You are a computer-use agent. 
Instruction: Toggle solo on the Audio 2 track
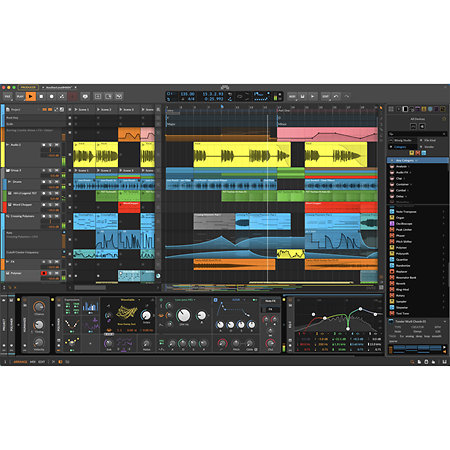50,145
